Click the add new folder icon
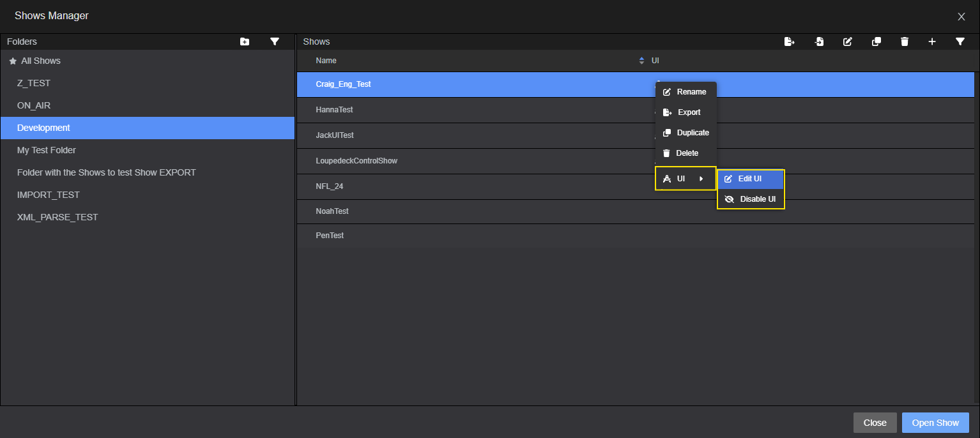The width and height of the screenshot is (980, 438). pyautogui.click(x=245, y=42)
